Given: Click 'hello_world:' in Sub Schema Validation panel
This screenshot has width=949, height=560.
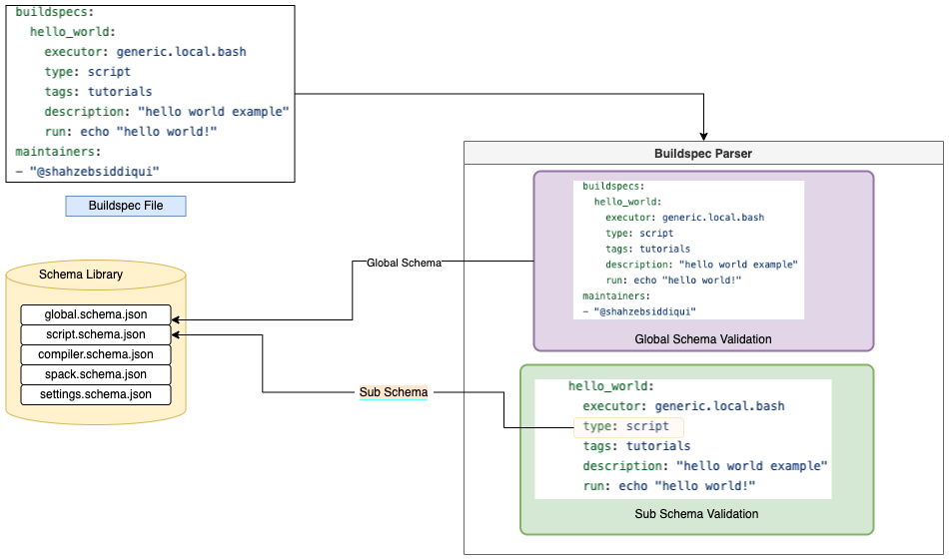Looking at the screenshot, I should point(610,386).
